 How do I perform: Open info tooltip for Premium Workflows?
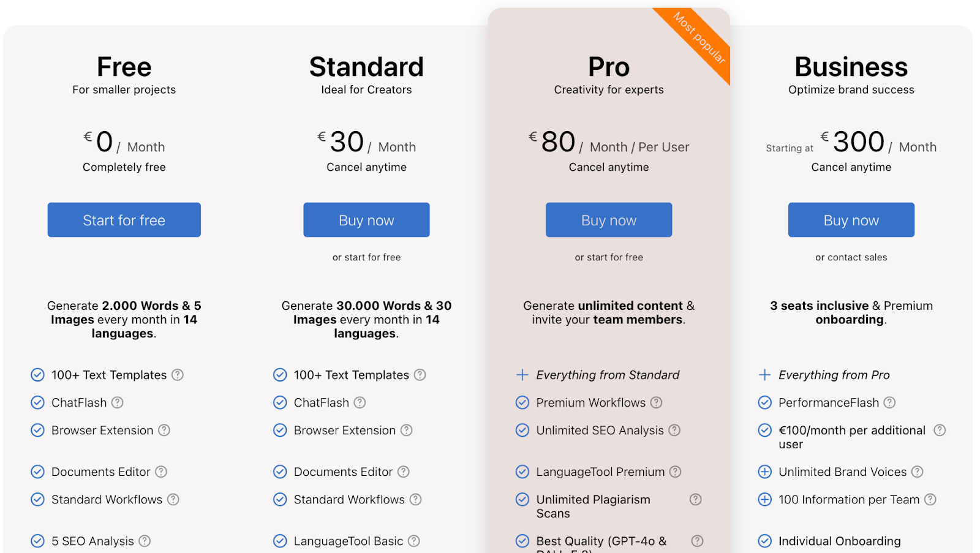pyautogui.click(x=656, y=402)
